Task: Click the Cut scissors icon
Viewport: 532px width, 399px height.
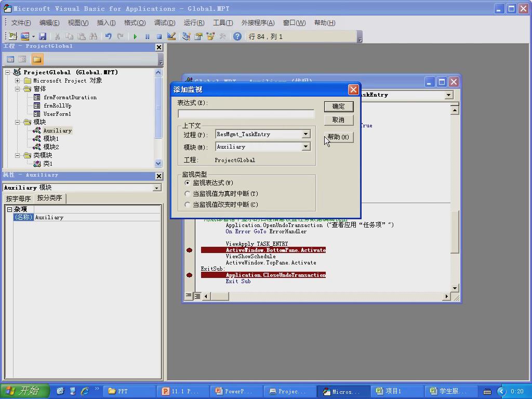Action: [57, 36]
